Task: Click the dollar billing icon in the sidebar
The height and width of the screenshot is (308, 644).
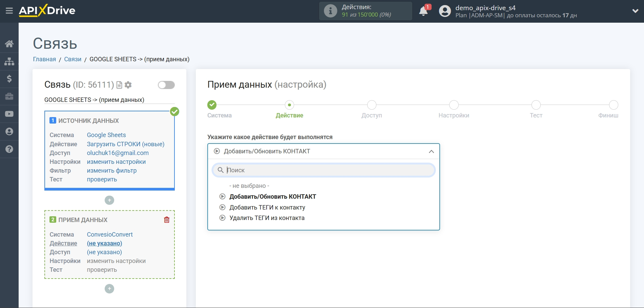Action: click(9, 79)
